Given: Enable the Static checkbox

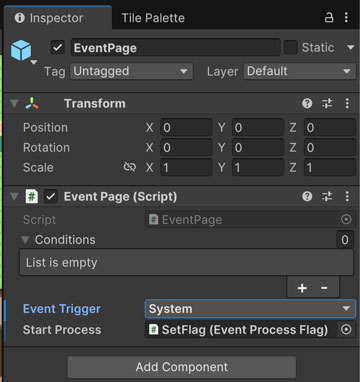Looking at the screenshot, I should coord(290,48).
